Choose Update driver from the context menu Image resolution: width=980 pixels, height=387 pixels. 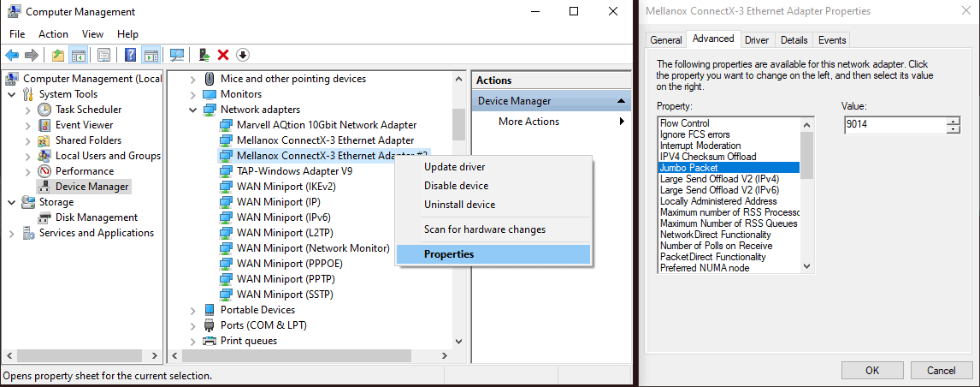click(x=493, y=167)
